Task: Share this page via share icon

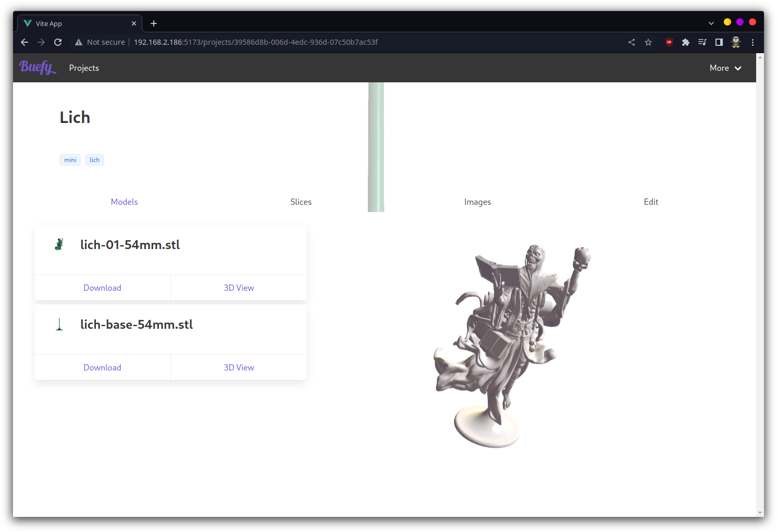Action: coord(632,42)
